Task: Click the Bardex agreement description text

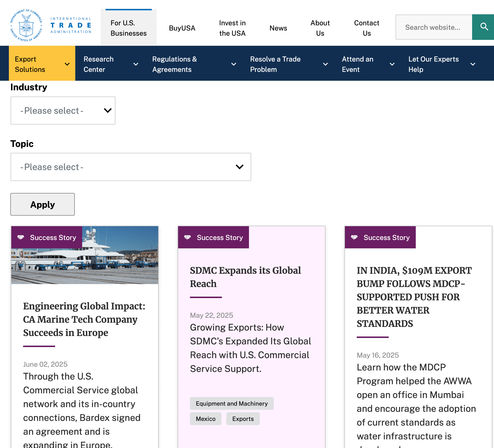Action: pos(82,410)
